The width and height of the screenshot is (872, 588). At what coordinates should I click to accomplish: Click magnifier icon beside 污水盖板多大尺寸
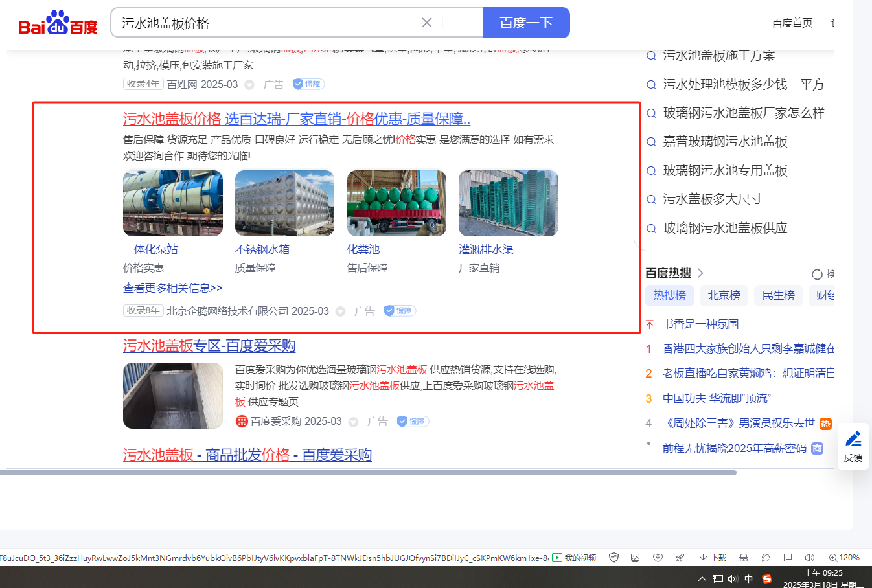click(x=652, y=199)
